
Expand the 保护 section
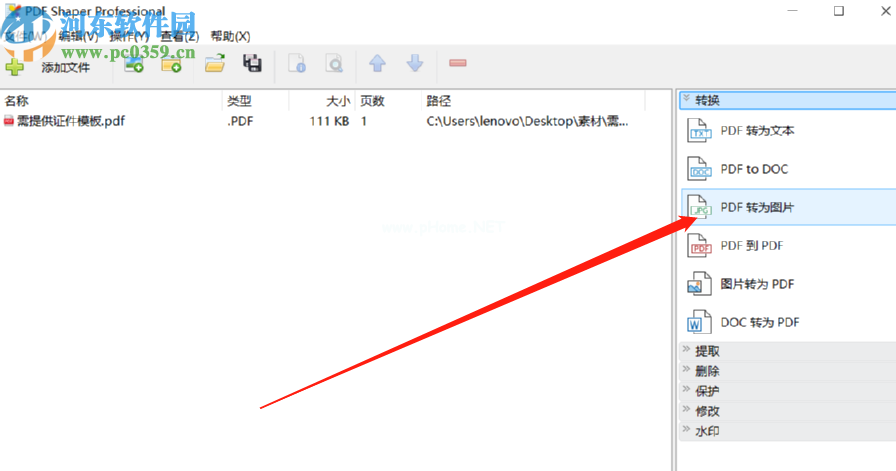(707, 391)
